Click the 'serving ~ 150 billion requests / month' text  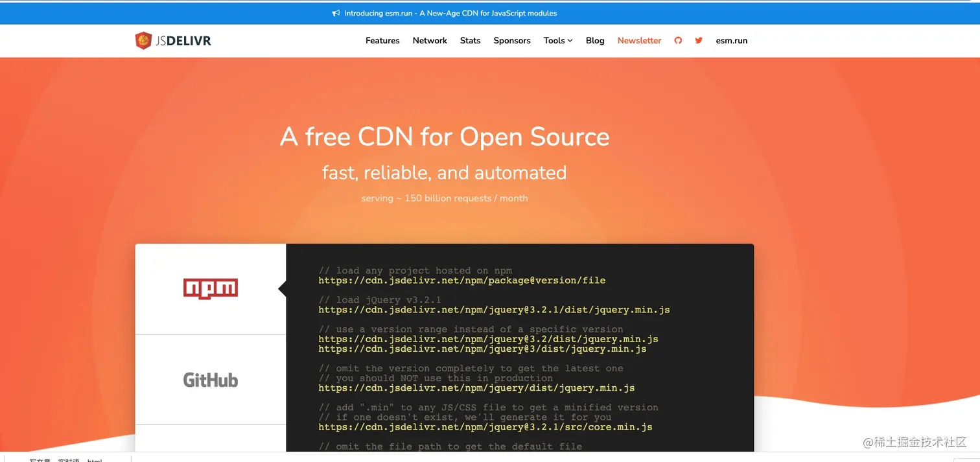445,198
